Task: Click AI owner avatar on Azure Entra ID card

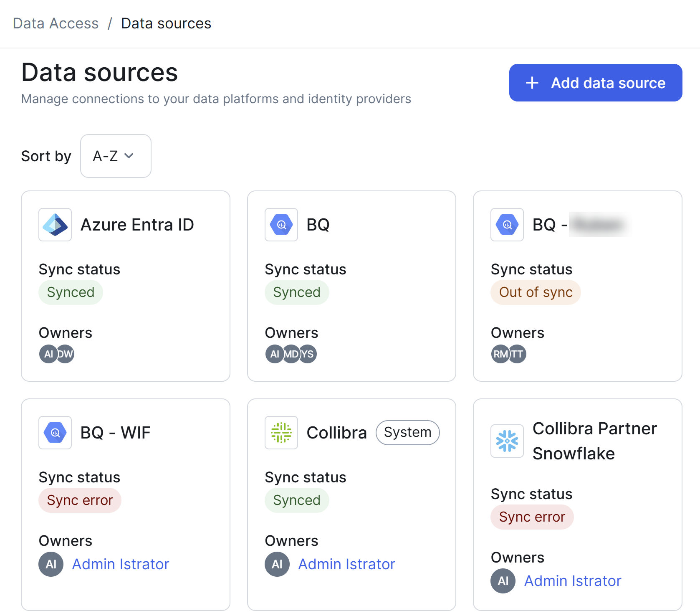Action: tap(48, 354)
